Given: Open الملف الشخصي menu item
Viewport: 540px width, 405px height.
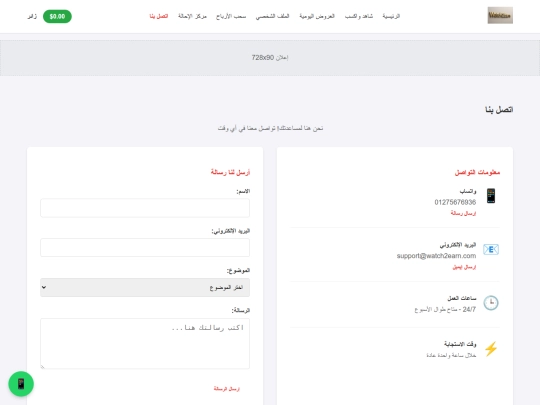Looking at the screenshot, I should (x=272, y=16).
